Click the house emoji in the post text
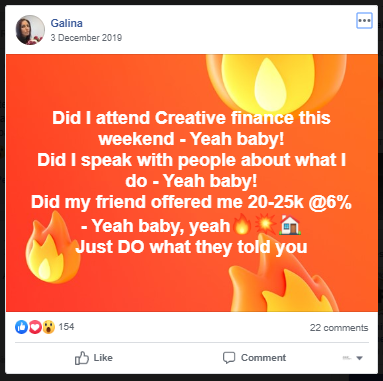The width and height of the screenshot is (383, 381). [x=290, y=225]
